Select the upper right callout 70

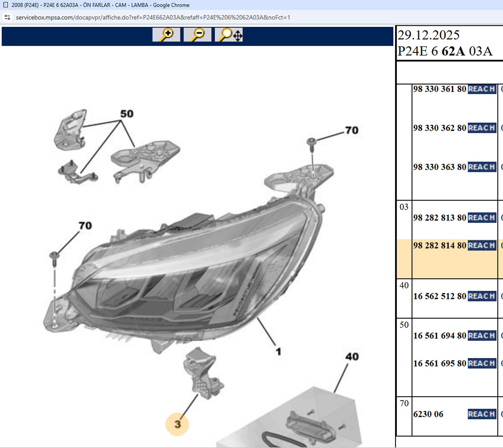(351, 130)
